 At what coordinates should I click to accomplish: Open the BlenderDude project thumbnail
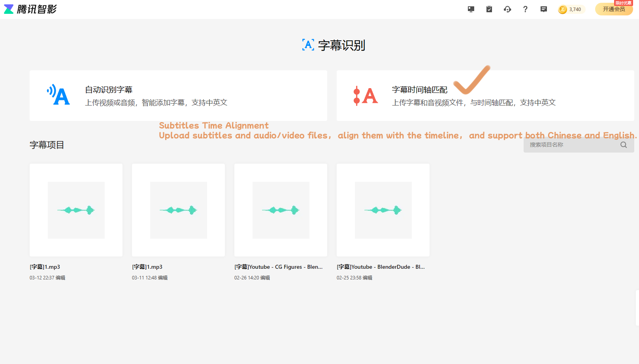pos(383,210)
